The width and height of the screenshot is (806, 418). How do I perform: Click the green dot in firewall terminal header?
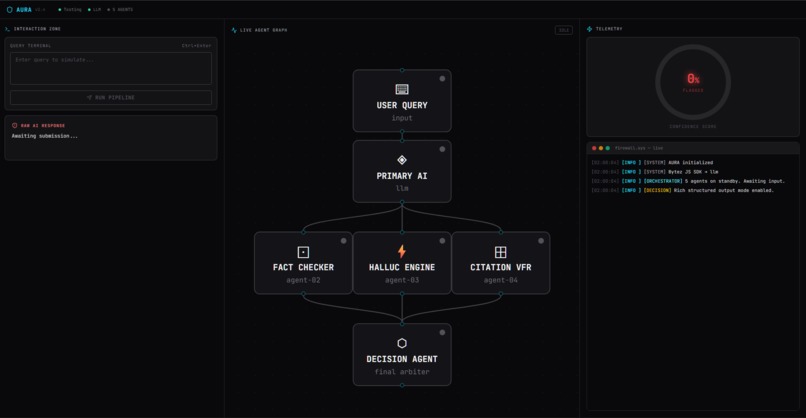click(x=608, y=148)
